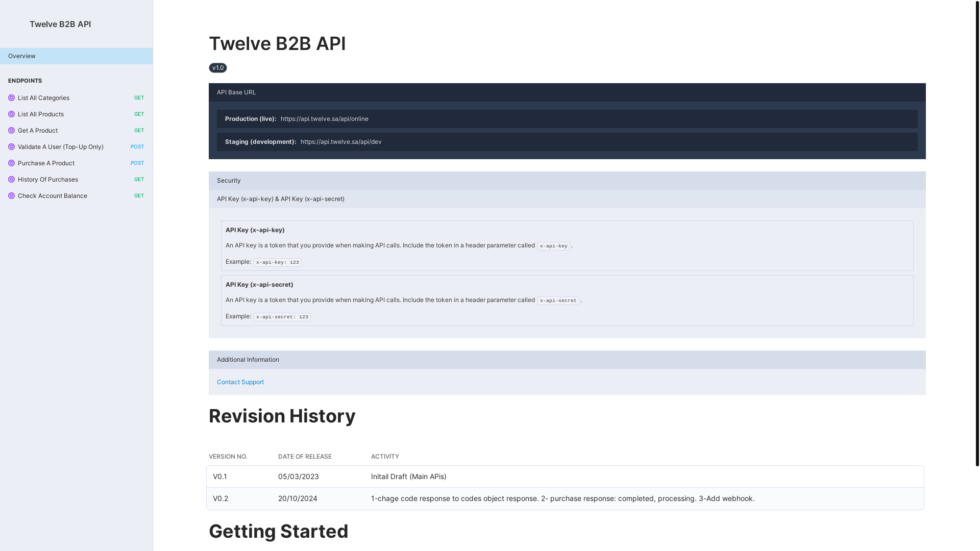Click the API Key (x-api-key) heading
Screen dimensions: 980x551
point(255,230)
